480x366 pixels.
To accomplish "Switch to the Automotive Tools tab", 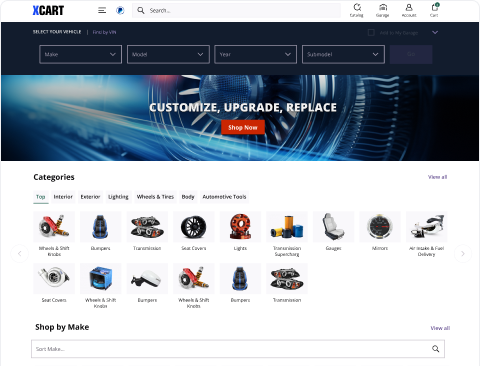I will [x=224, y=197].
